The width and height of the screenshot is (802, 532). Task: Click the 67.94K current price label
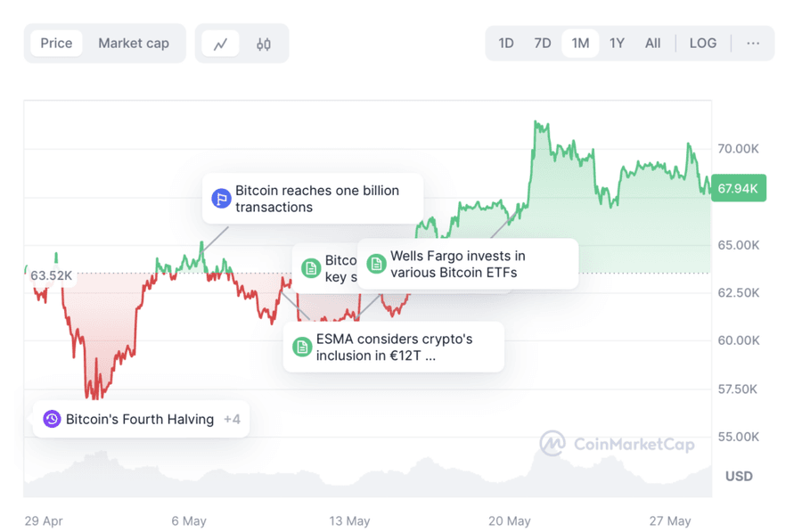(738, 188)
